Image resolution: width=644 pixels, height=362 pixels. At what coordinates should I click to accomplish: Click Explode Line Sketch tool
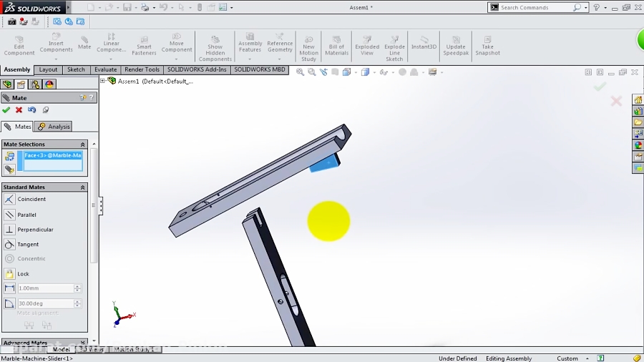pyautogui.click(x=394, y=49)
